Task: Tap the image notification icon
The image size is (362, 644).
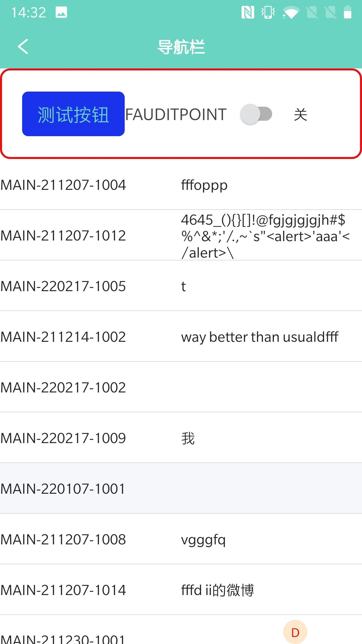Action: (61, 12)
